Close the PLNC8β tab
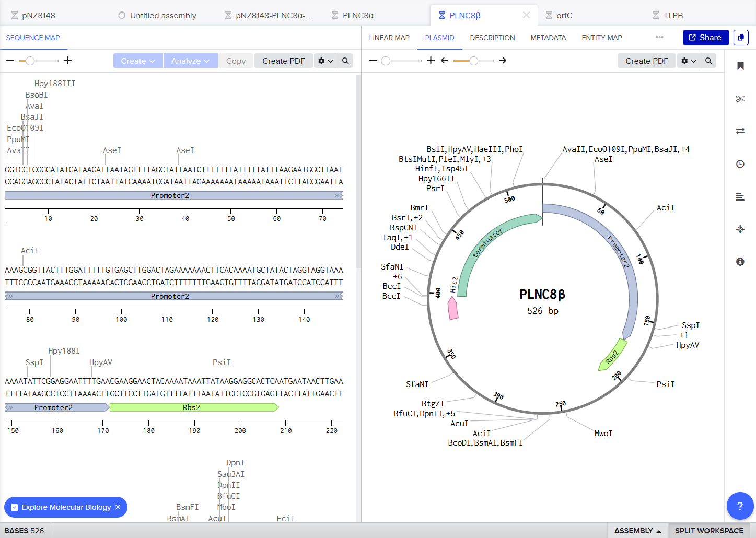The width and height of the screenshot is (756, 538). pos(526,15)
